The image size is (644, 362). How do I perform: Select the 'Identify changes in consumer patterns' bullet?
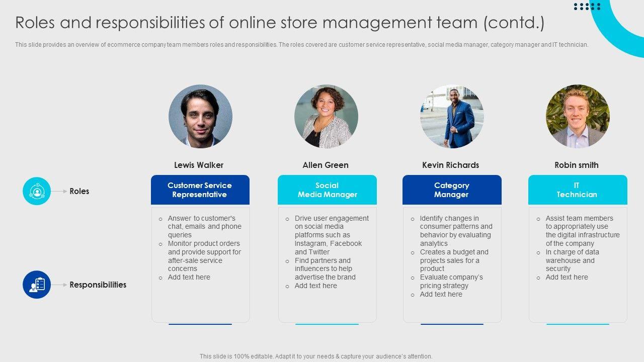pyautogui.click(x=452, y=231)
